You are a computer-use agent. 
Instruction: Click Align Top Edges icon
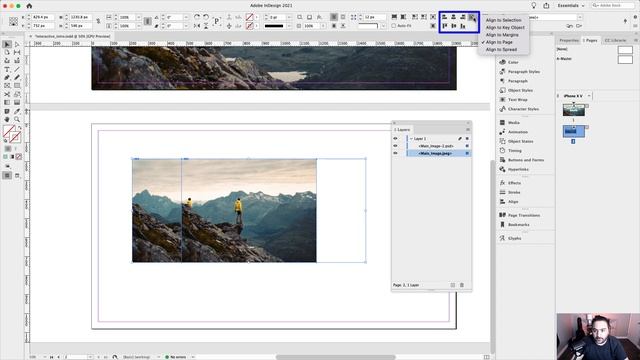coord(444,26)
